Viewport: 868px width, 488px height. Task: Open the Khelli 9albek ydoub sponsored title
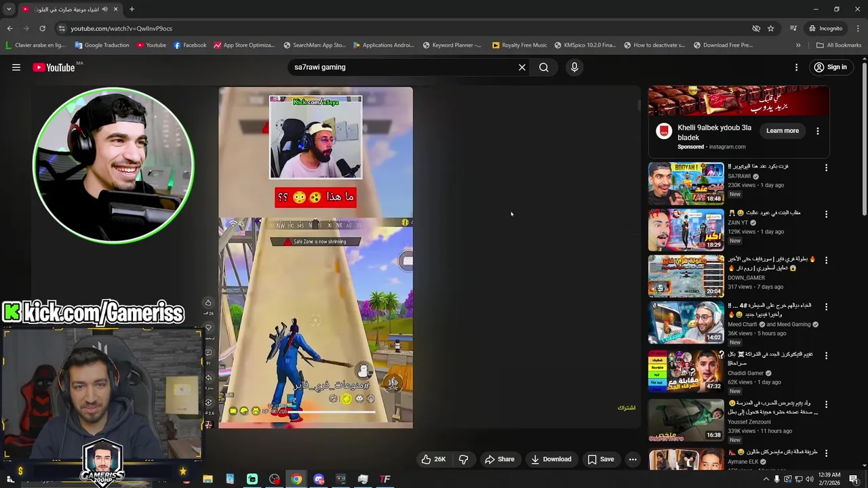click(714, 132)
